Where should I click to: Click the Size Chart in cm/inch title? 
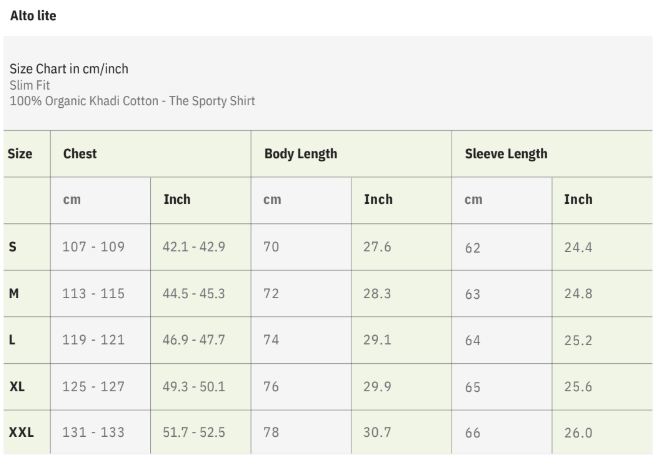click(x=69, y=69)
